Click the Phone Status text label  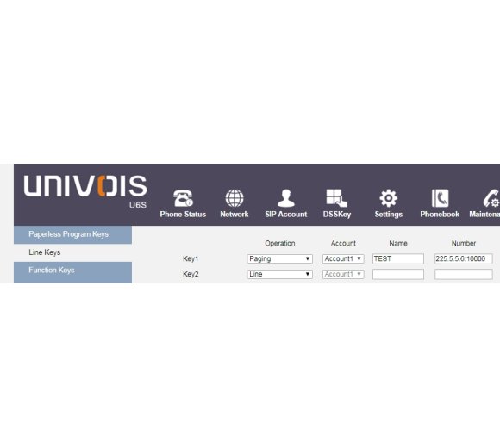click(x=183, y=215)
